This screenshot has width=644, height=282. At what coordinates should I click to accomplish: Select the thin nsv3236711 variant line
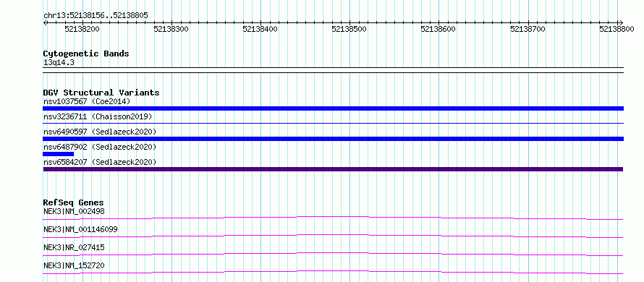tap(333, 123)
